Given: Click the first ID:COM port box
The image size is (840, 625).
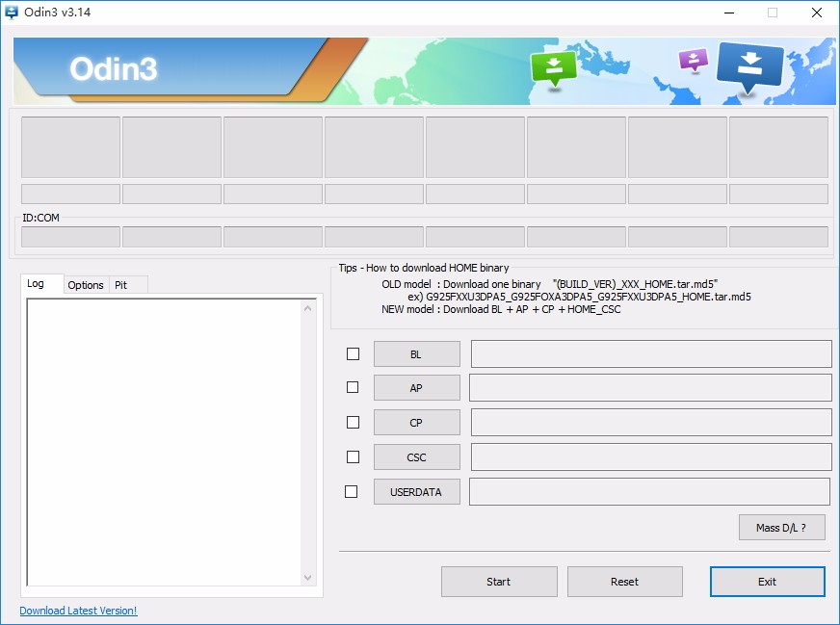Looking at the screenshot, I should (70, 235).
